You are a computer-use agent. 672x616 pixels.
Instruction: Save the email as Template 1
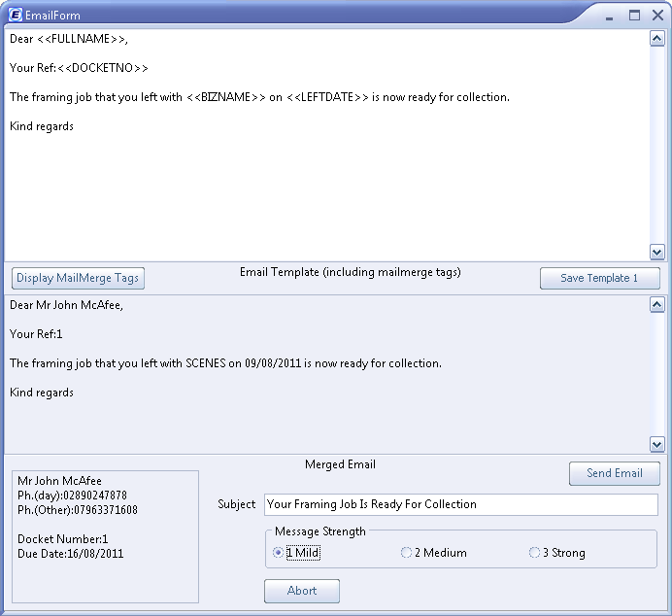click(x=599, y=278)
